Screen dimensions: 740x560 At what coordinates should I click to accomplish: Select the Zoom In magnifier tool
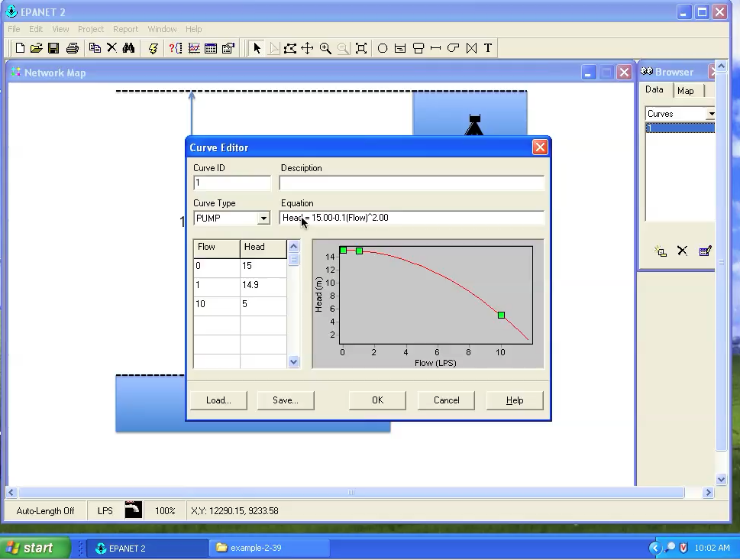(x=325, y=48)
